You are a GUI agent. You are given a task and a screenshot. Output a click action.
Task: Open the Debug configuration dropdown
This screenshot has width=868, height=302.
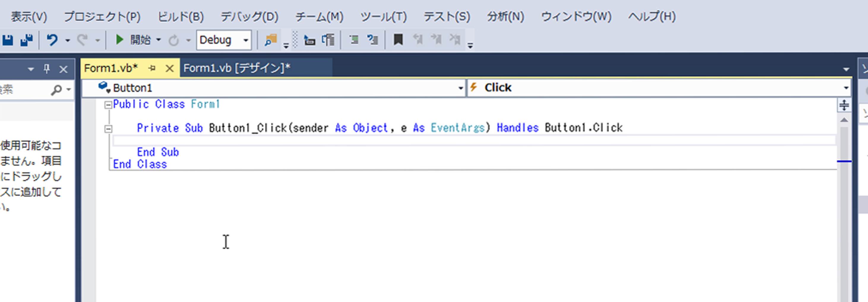pyautogui.click(x=246, y=40)
